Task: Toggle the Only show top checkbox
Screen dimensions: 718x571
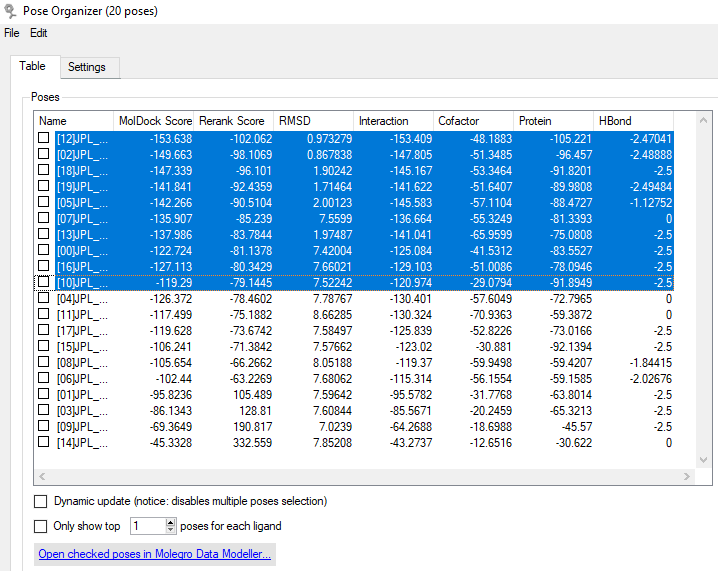Action: pos(40,526)
